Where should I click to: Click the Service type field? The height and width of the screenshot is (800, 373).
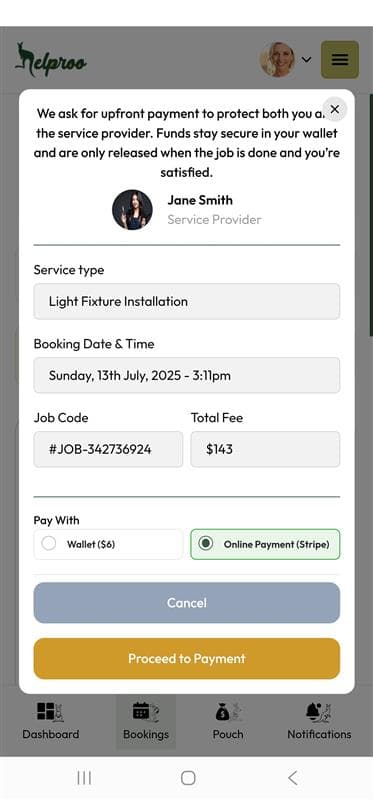(x=187, y=302)
